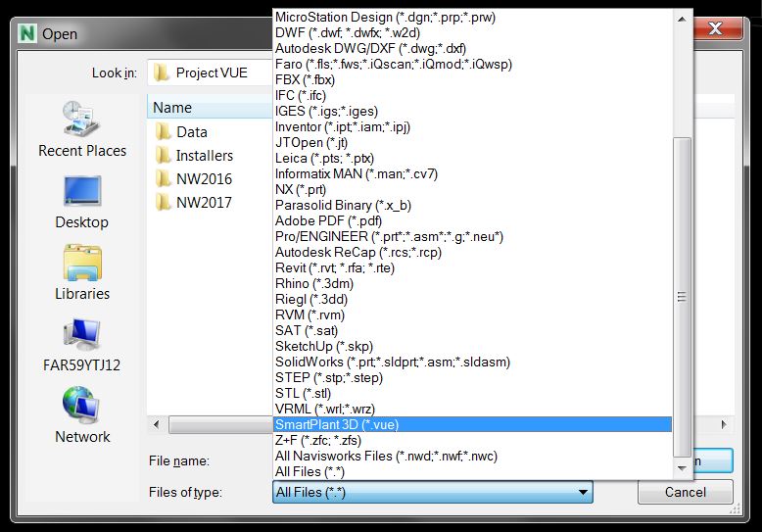Sort files by the Name column header
The image size is (762, 532).
tap(210, 108)
